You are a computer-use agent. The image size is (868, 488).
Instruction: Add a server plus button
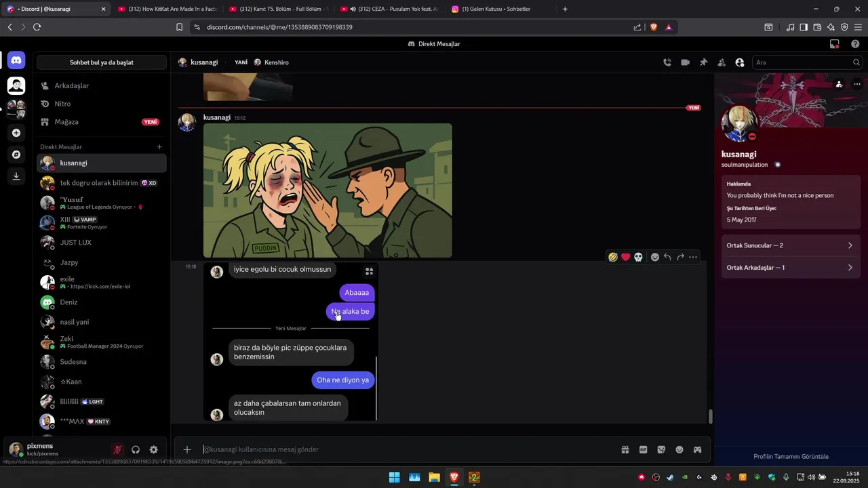(16, 133)
